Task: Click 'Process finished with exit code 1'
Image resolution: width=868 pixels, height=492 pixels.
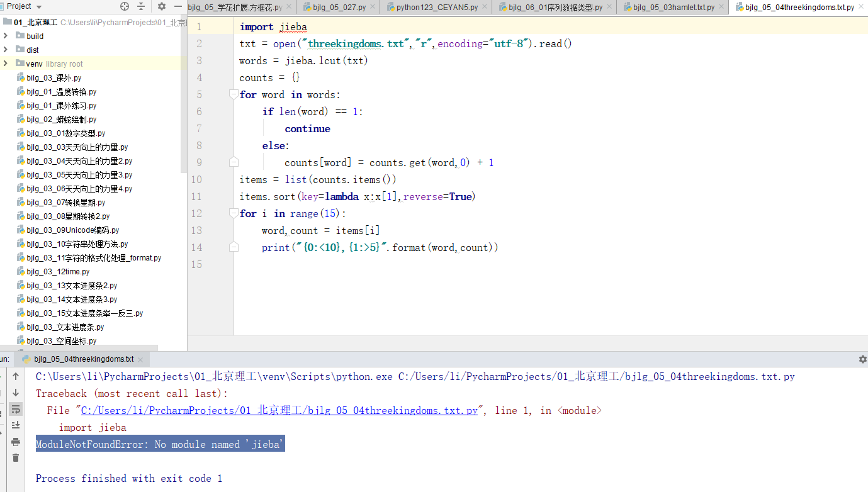Action: tap(129, 478)
